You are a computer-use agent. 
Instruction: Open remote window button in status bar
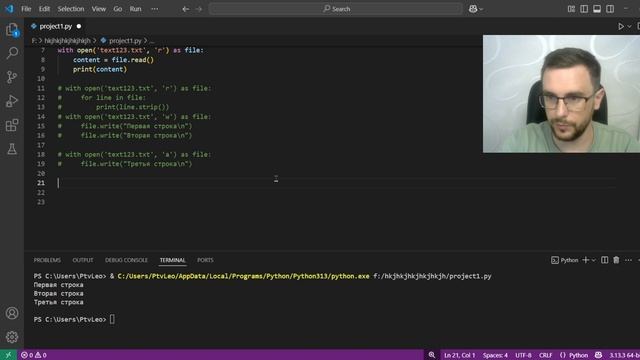tap(8, 355)
